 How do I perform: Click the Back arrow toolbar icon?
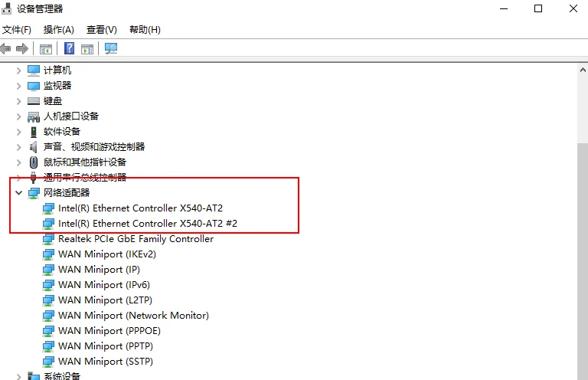coord(6,49)
